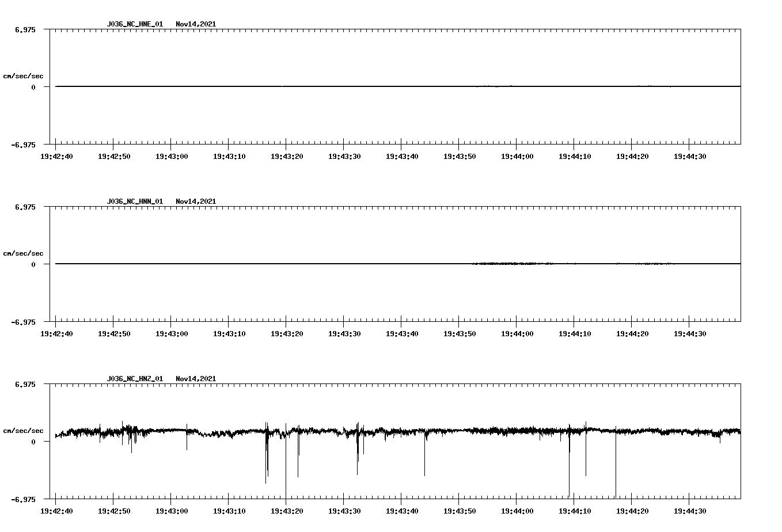This screenshot has height=532, width=782.
Task: Click Nov14,2021 date on the HNE plot
Action: tap(196, 24)
